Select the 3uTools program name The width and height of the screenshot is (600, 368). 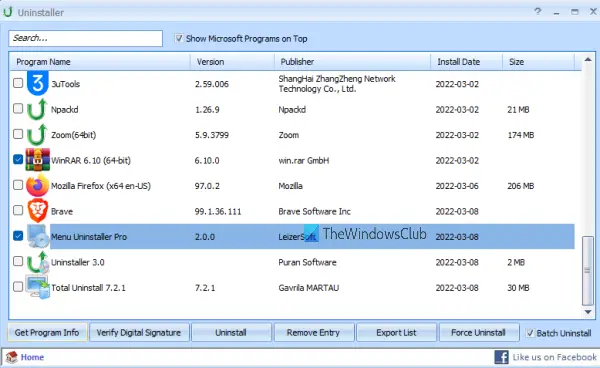[x=66, y=84]
